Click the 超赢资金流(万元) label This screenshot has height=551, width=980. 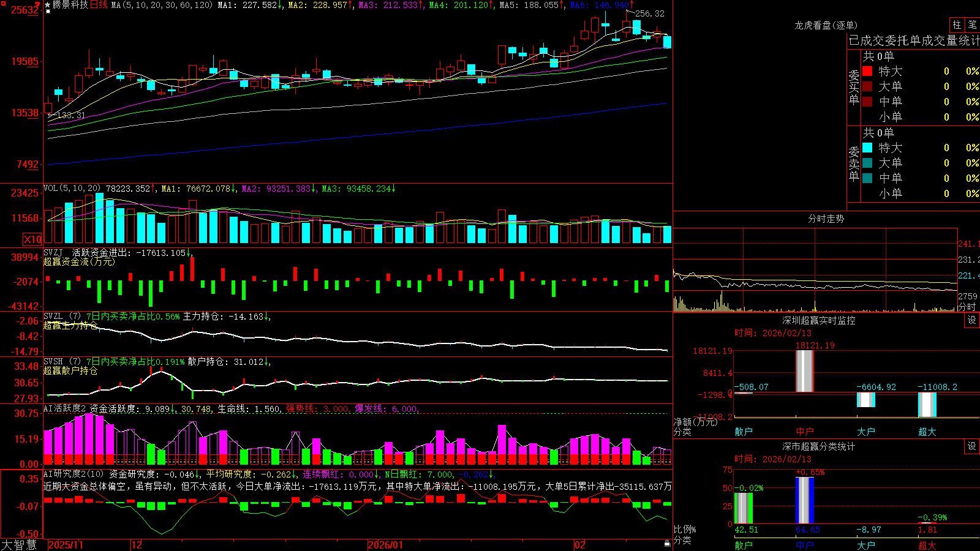(x=79, y=261)
